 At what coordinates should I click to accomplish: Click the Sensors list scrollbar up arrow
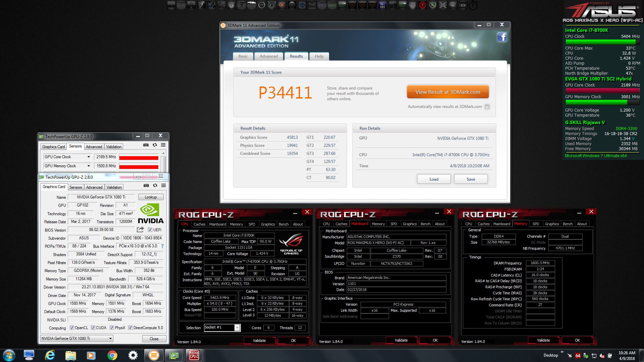(x=163, y=153)
